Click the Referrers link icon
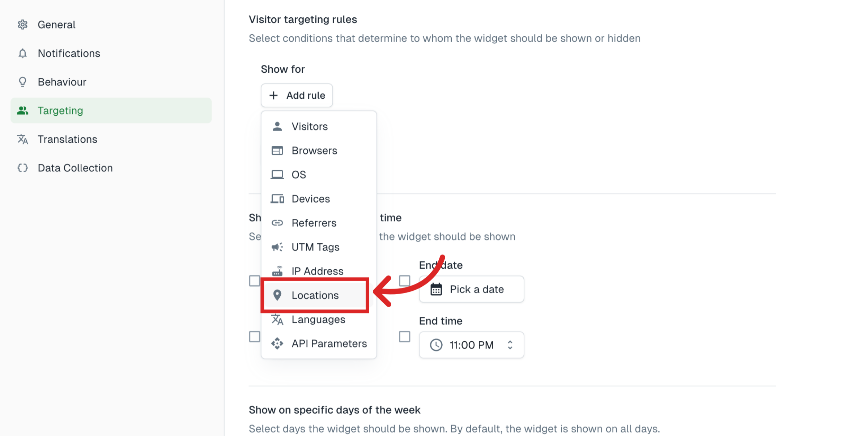The width and height of the screenshot is (868, 436). point(277,223)
